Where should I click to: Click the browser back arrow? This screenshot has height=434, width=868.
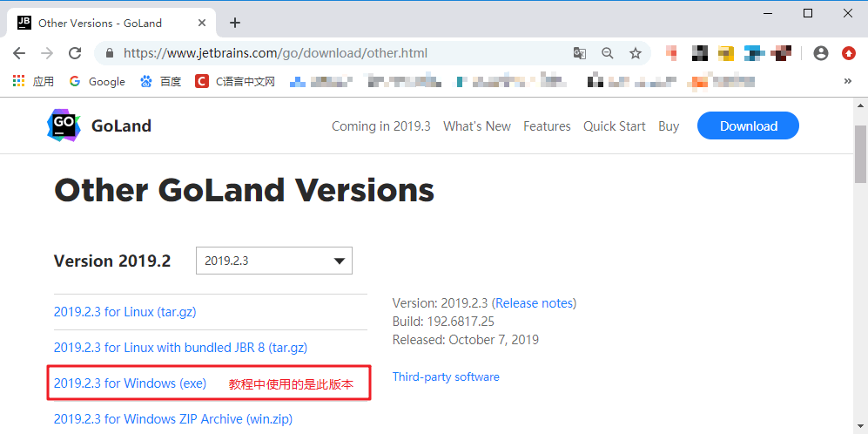tap(19, 53)
